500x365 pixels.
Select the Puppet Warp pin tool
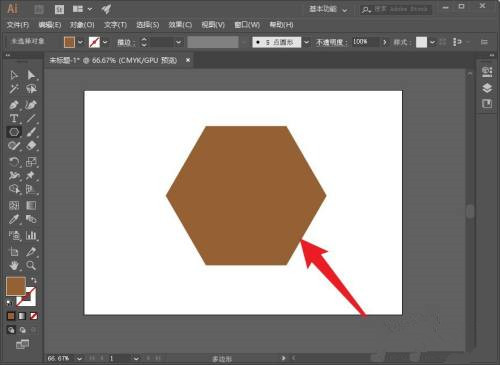click(x=31, y=175)
